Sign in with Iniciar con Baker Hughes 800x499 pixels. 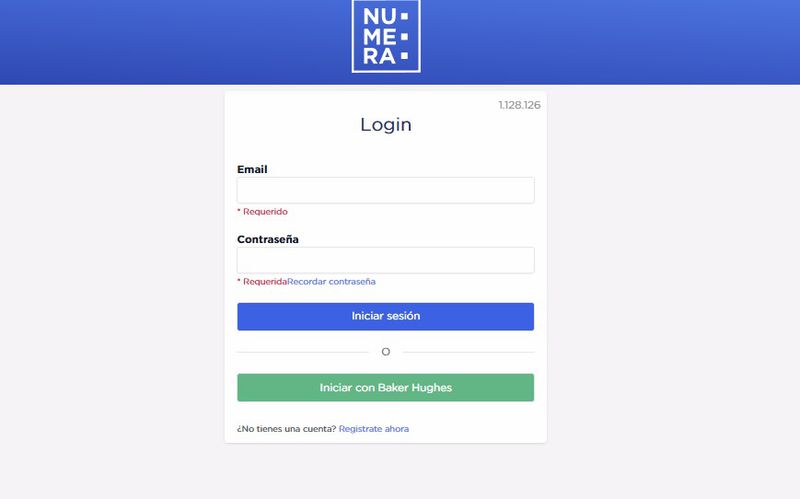click(386, 388)
